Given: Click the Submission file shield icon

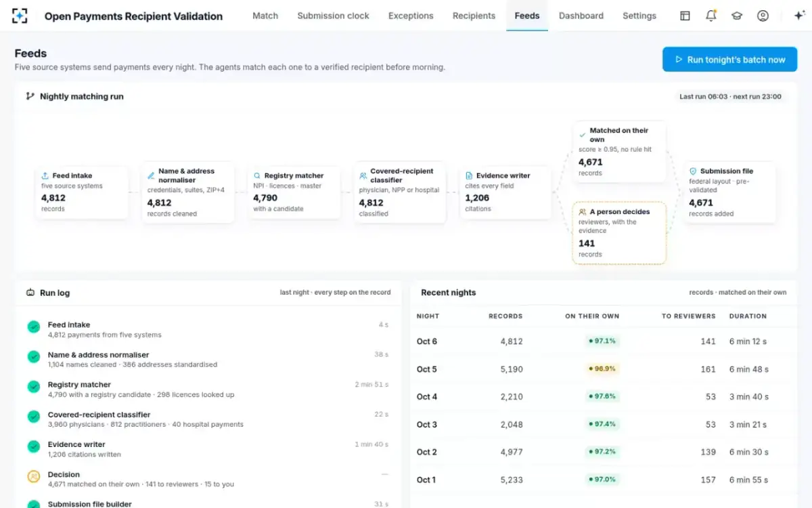Looking at the screenshot, I should [693, 171].
